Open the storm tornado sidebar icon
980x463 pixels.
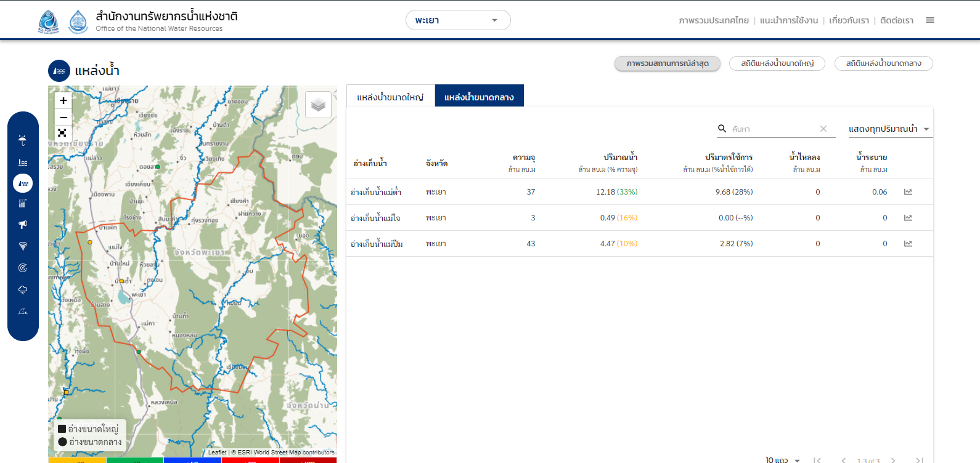[23, 246]
